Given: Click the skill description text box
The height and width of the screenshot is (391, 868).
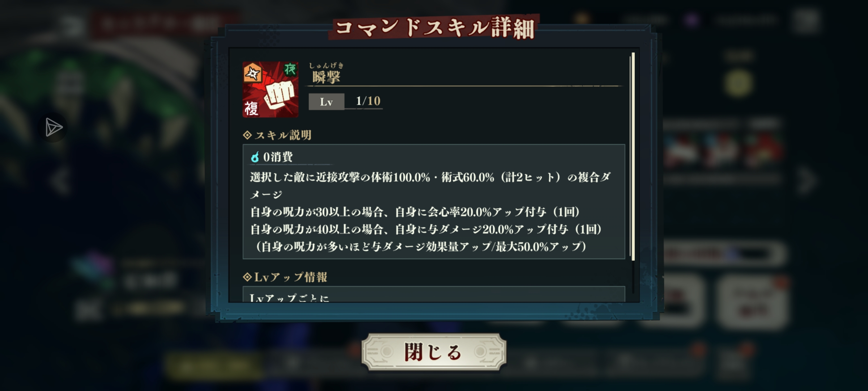Looking at the screenshot, I should (x=434, y=202).
